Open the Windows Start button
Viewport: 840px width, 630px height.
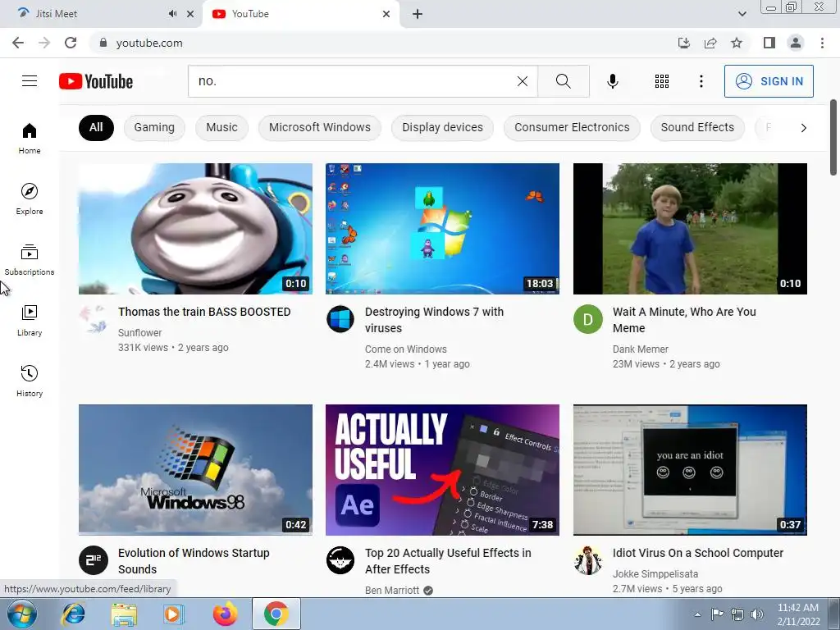22,614
